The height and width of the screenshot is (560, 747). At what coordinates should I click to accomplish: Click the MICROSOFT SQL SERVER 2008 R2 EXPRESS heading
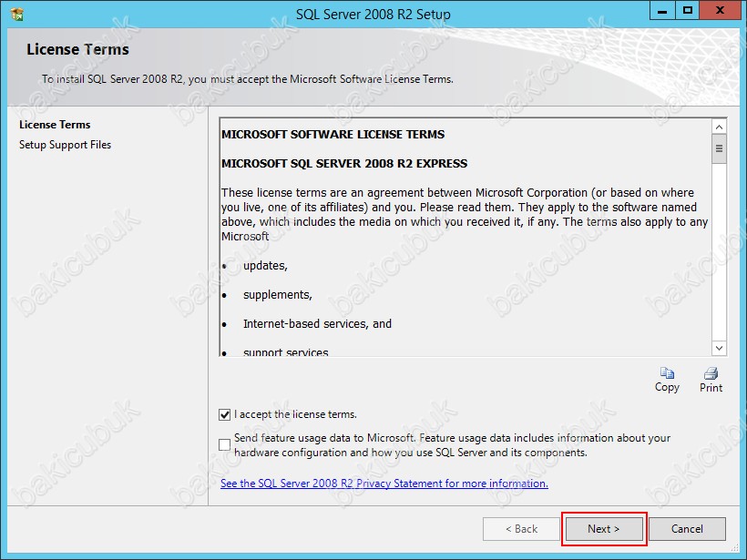point(344,163)
